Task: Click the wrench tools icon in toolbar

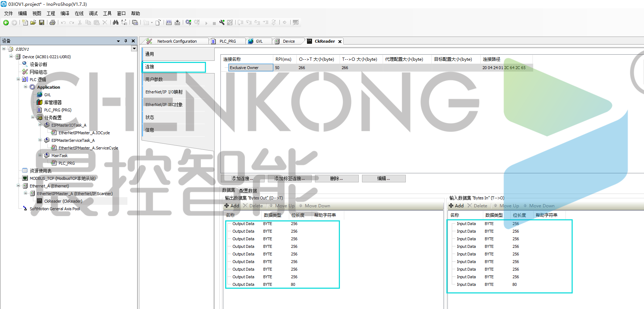Action: [x=222, y=22]
